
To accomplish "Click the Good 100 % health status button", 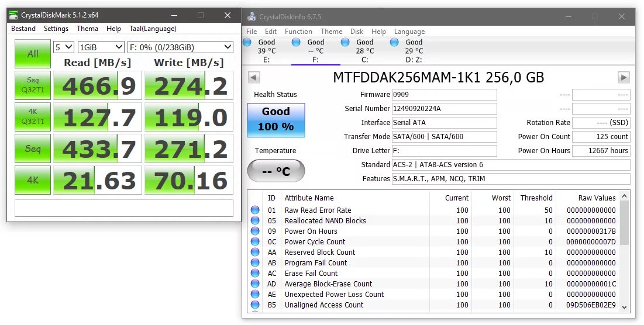I will coord(276,120).
